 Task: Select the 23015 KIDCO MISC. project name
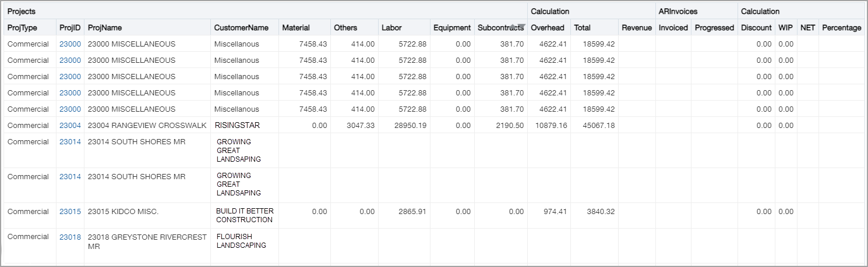(123, 212)
